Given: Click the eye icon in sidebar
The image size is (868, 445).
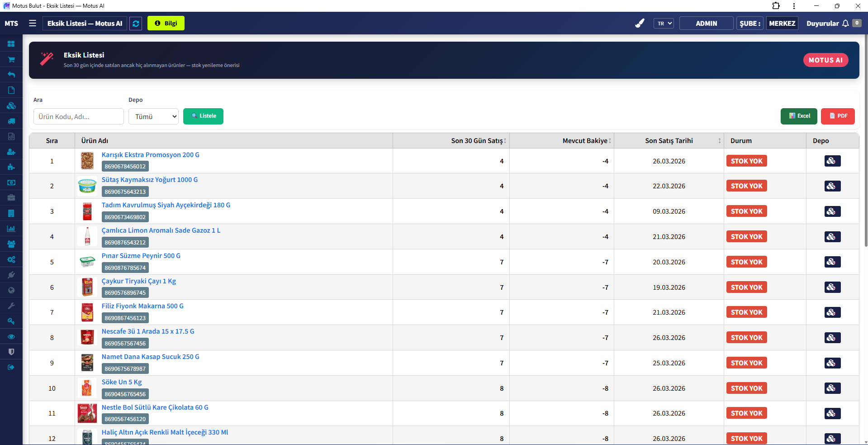Looking at the screenshot, I should tap(11, 336).
